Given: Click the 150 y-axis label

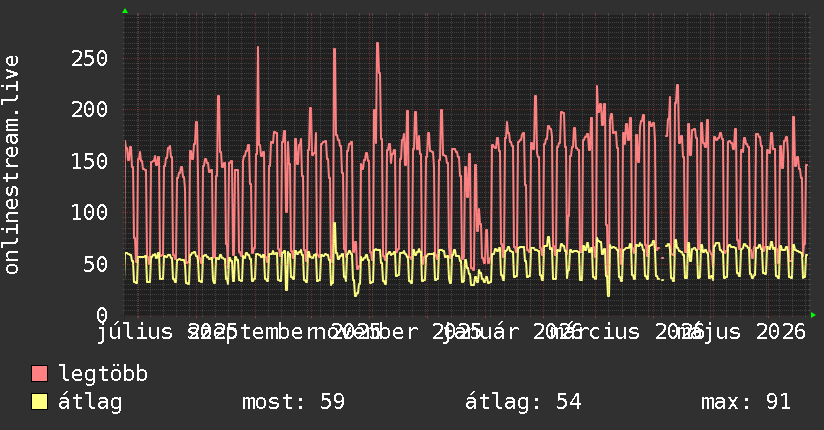Looking at the screenshot, I should click(89, 161).
